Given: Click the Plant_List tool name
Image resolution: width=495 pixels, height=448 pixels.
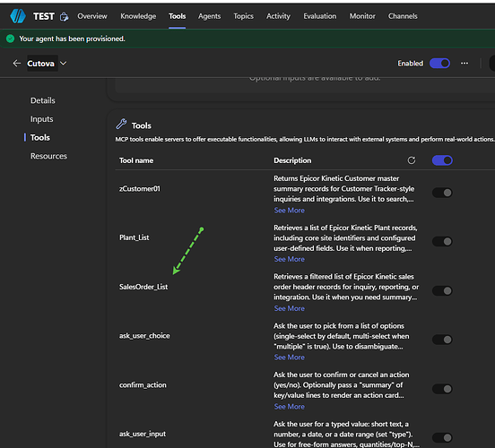Looking at the screenshot, I should coord(135,237).
